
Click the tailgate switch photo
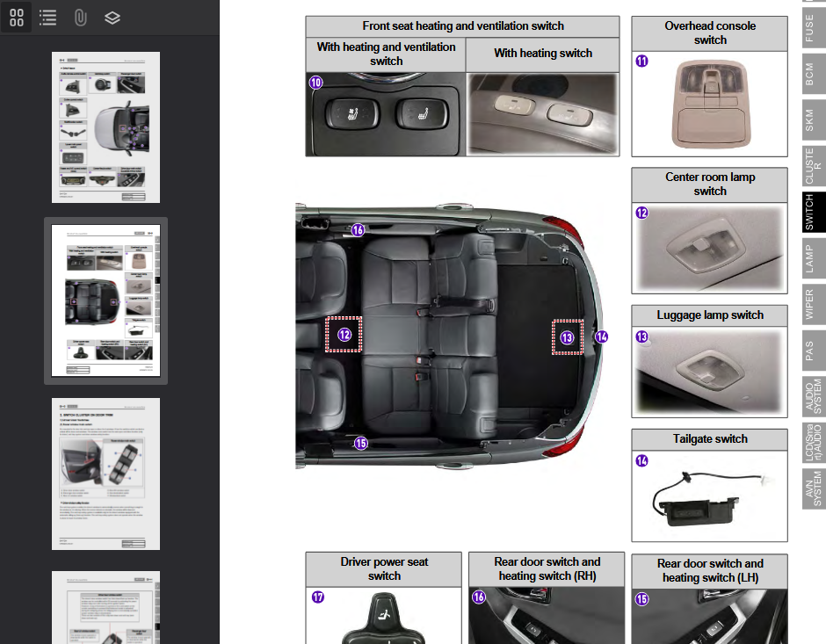pos(710,498)
